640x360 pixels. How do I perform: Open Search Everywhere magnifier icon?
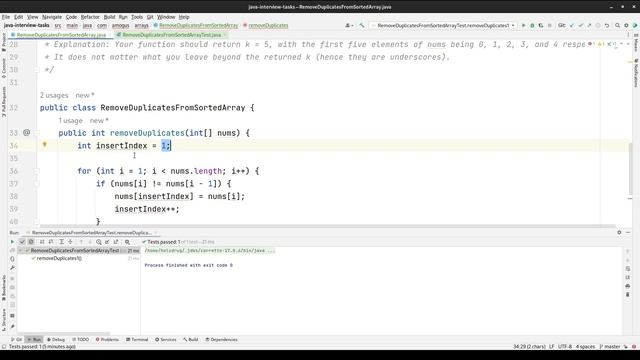tap(618, 25)
